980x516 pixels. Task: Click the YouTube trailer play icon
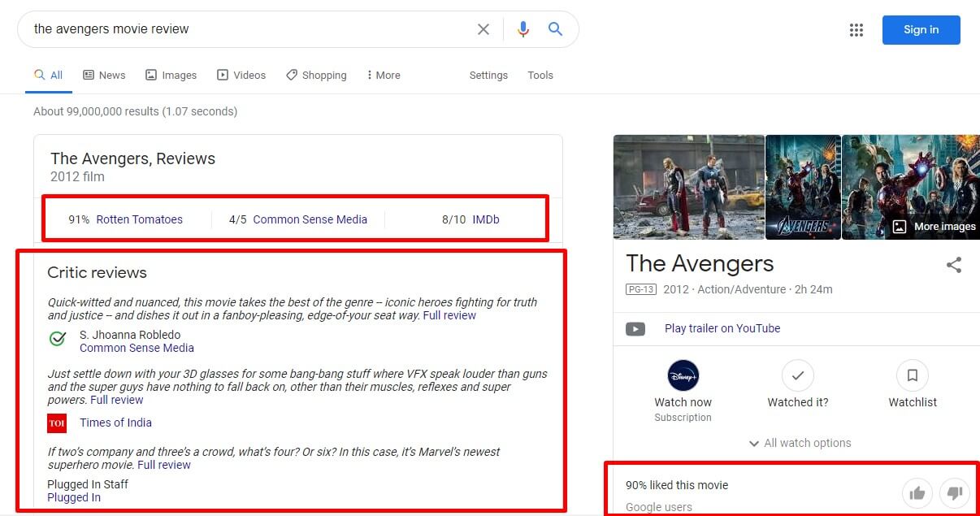(x=635, y=329)
